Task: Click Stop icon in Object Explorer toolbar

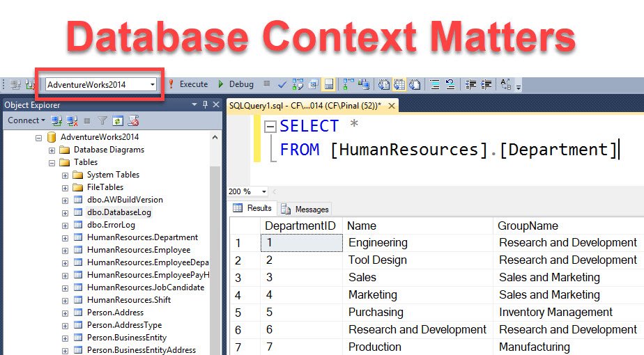Action: click(87, 120)
